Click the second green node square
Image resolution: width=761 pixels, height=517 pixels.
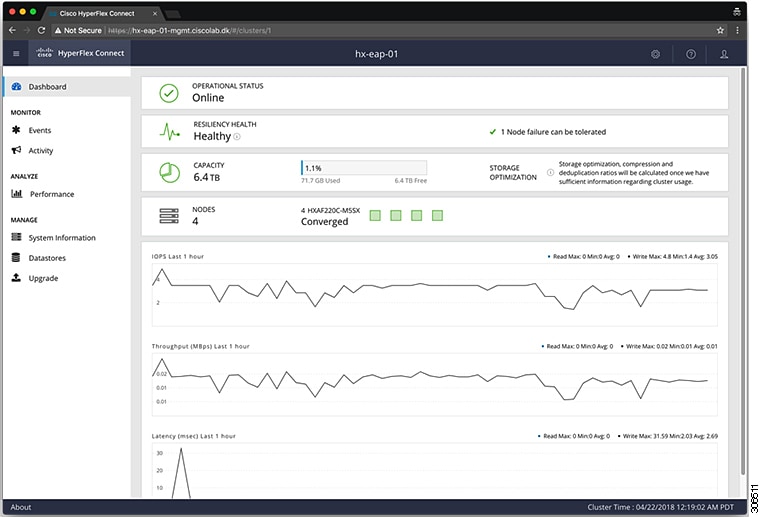click(396, 216)
